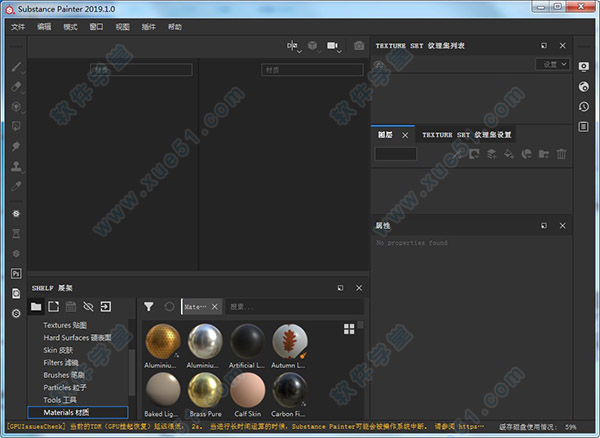Switch shelf thumbnail grid size icon
600x438 pixels.
pos(349,329)
